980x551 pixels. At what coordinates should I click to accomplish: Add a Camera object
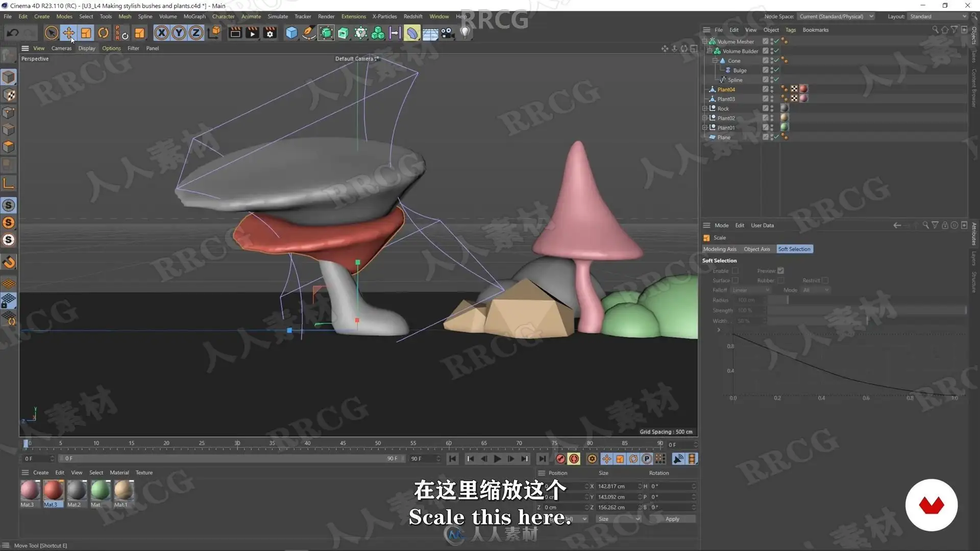click(448, 33)
